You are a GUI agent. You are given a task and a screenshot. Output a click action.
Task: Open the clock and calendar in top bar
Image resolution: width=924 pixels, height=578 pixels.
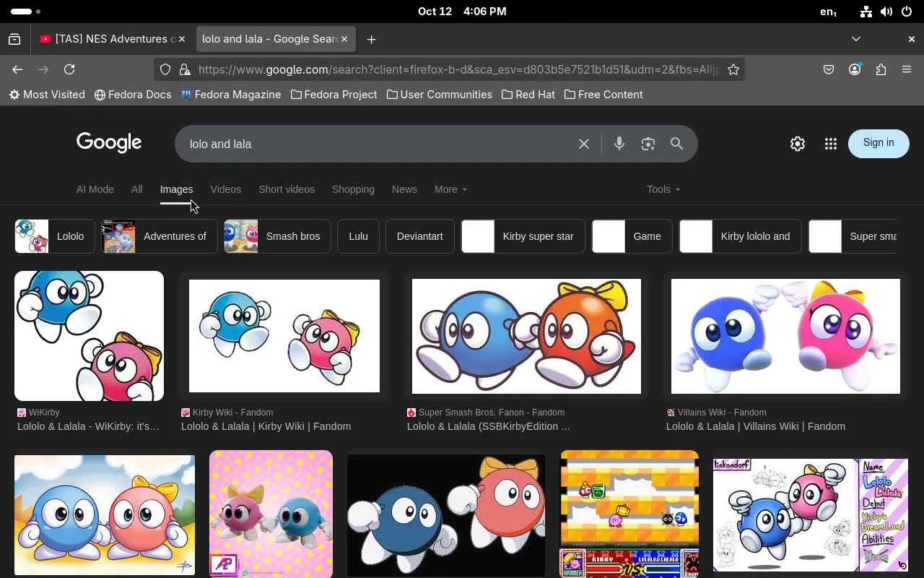coord(462,12)
